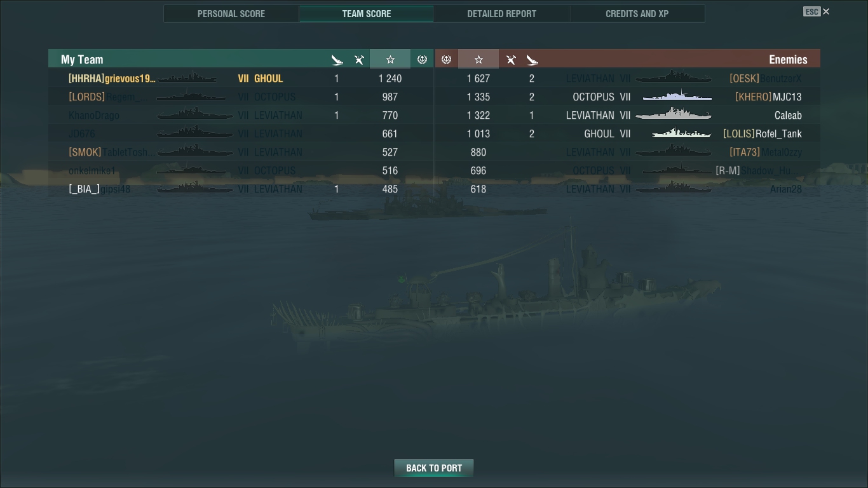The width and height of the screenshot is (868, 488).
Task: Select player grievous19 Ghoul row
Action: [241, 78]
